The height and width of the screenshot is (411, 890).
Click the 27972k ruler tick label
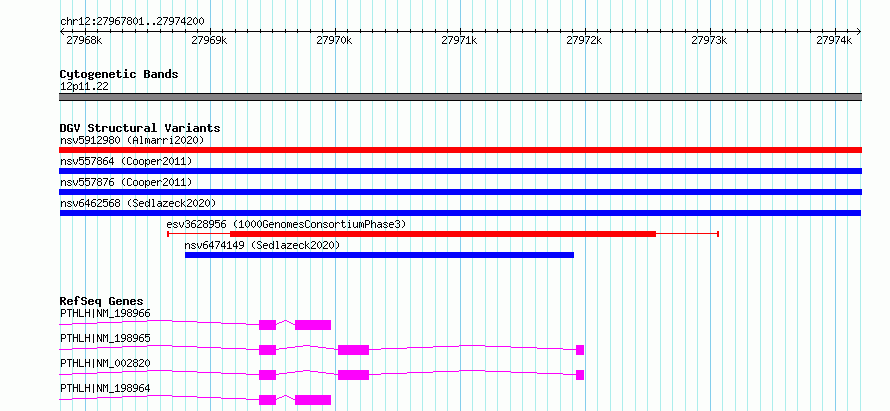tap(585, 40)
